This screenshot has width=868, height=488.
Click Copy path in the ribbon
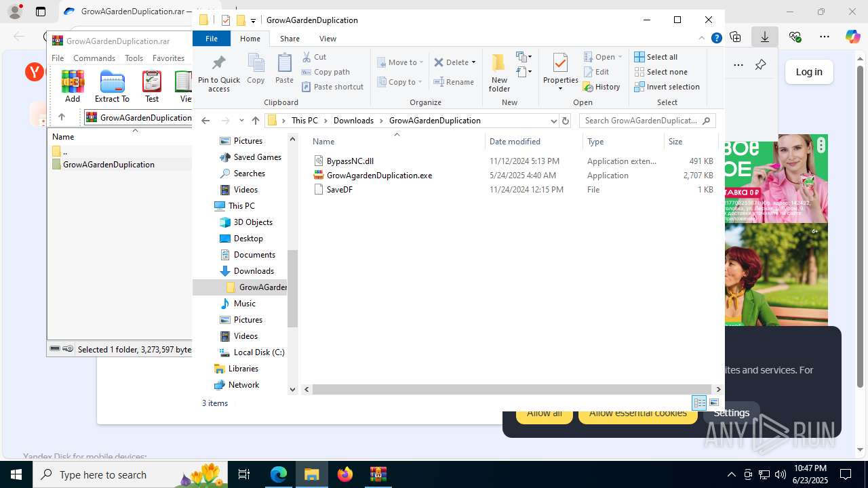tap(325, 72)
